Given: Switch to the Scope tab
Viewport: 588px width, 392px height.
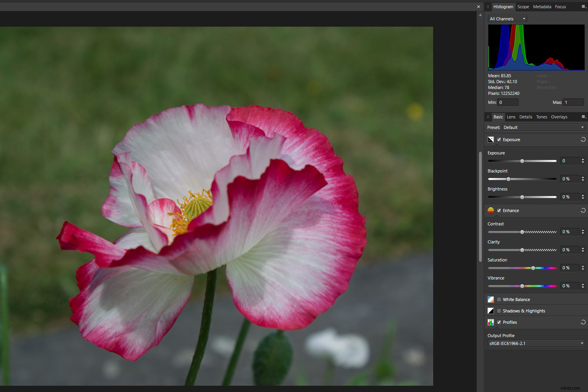Looking at the screenshot, I should coord(523,7).
